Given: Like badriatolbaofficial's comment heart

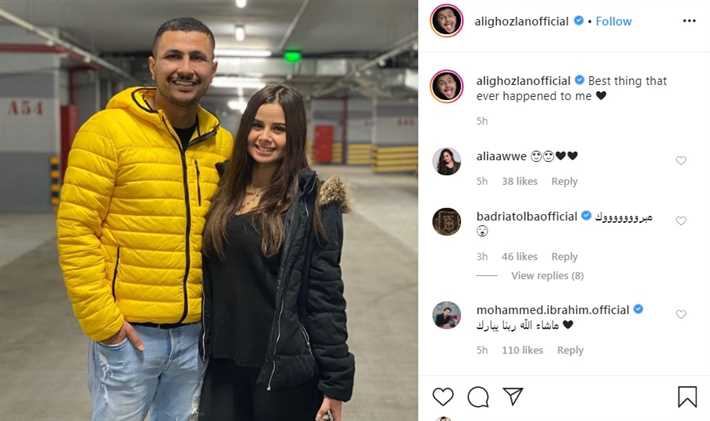Looking at the screenshot, I should pos(681,220).
